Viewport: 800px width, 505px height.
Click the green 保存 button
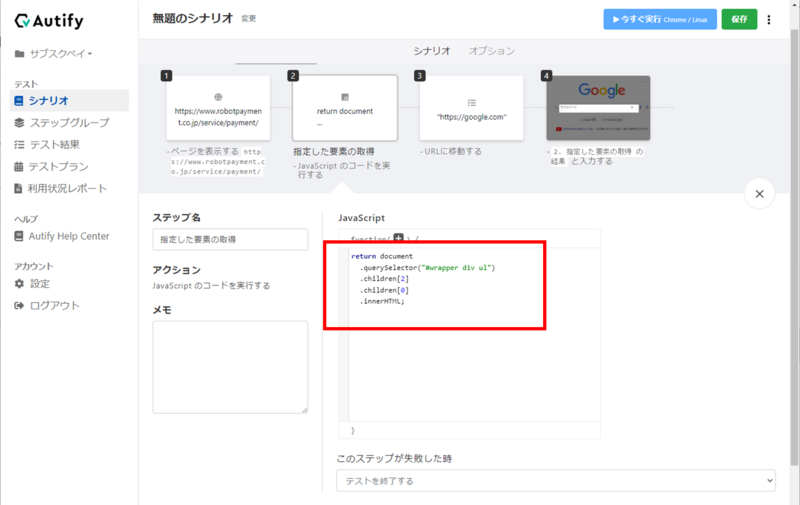pos(739,19)
